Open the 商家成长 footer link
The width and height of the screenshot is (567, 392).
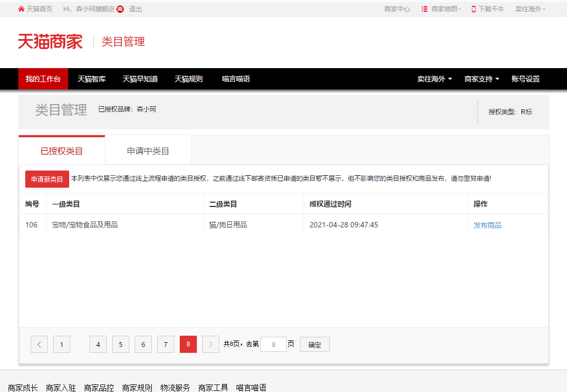tap(23, 388)
